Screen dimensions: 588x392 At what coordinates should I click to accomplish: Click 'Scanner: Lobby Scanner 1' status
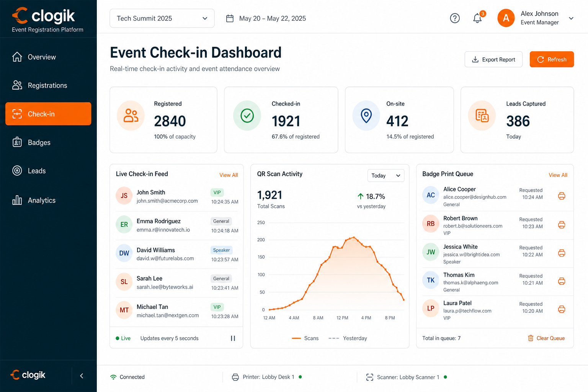point(408,377)
